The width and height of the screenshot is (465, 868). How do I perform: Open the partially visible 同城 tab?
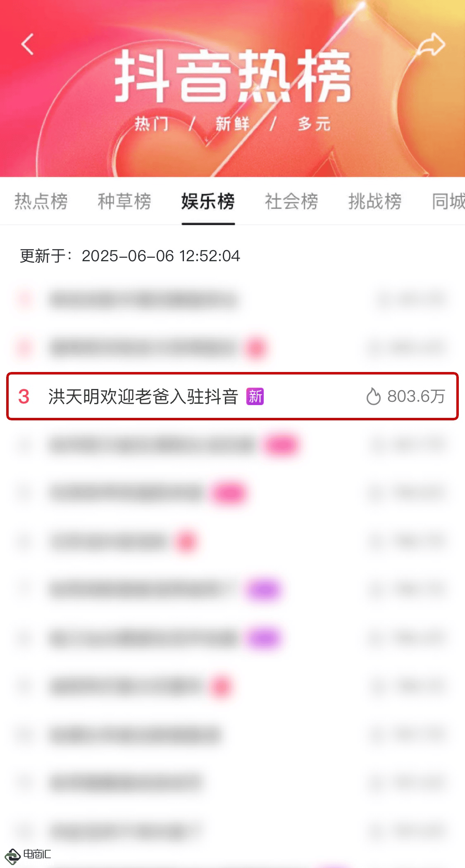pyautogui.click(x=448, y=201)
